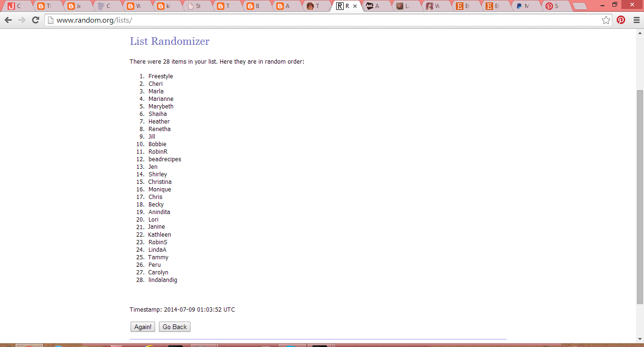Screen dimensions: 644x347
Task: Click list item Marianne
Action: click(x=161, y=99)
